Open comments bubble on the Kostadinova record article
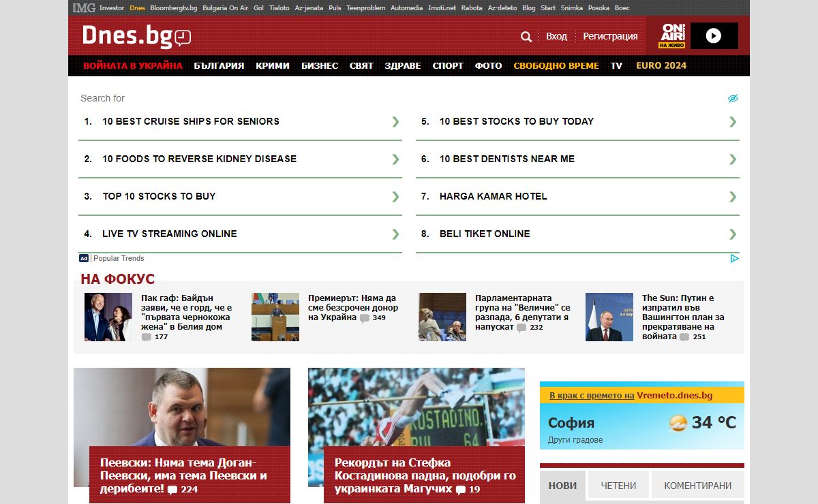 (461, 490)
